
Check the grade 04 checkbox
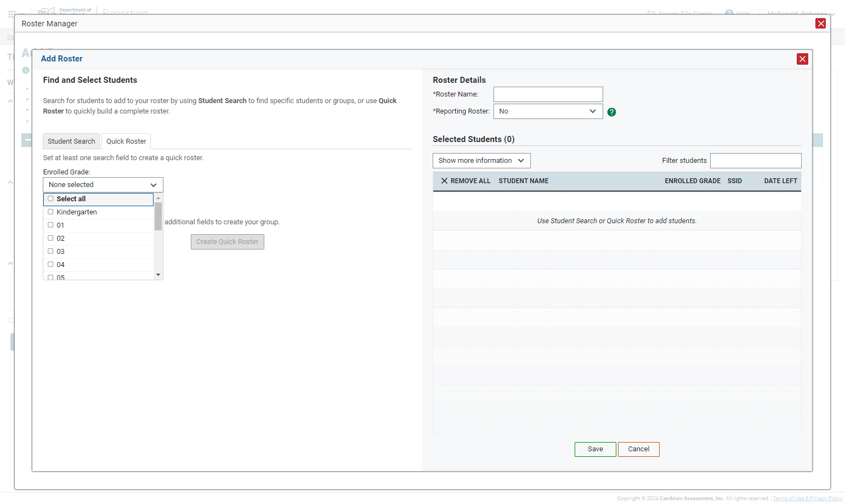pos(50,264)
